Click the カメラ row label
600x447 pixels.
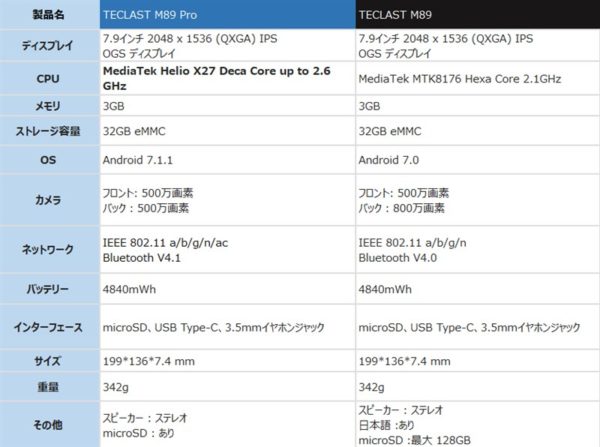tap(50, 200)
